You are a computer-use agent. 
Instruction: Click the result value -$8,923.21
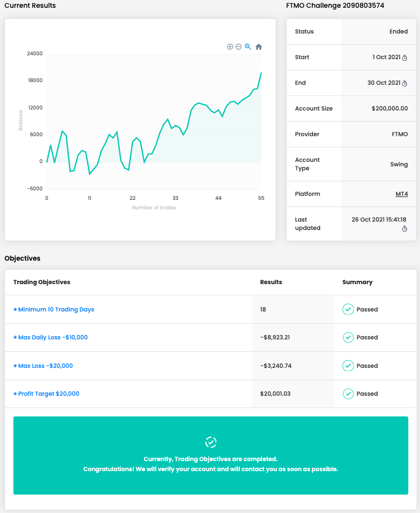(x=275, y=337)
